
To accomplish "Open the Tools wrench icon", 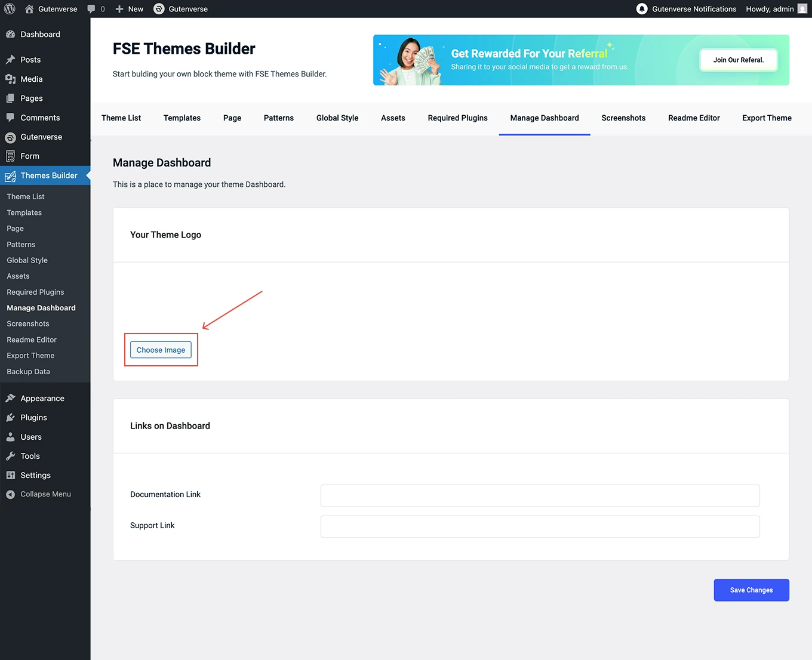I will click(x=10, y=456).
